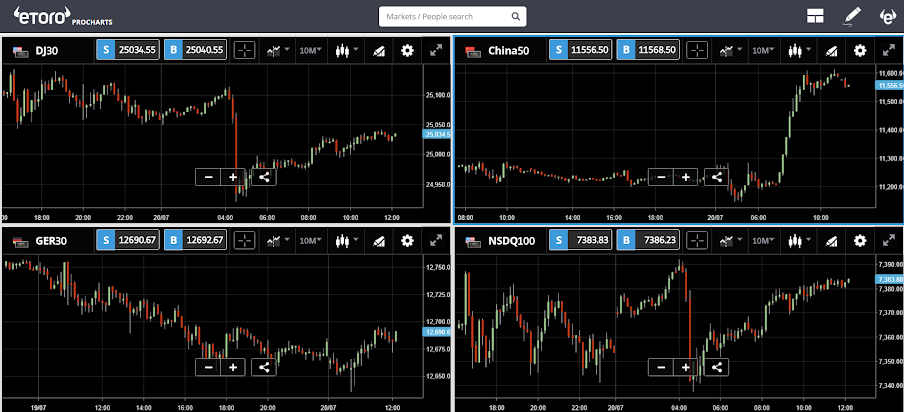The height and width of the screenshot is (412, 904).
Task: Open 10M timeframe dropdown on NSDQ100 chart
Action: point(763,240)
